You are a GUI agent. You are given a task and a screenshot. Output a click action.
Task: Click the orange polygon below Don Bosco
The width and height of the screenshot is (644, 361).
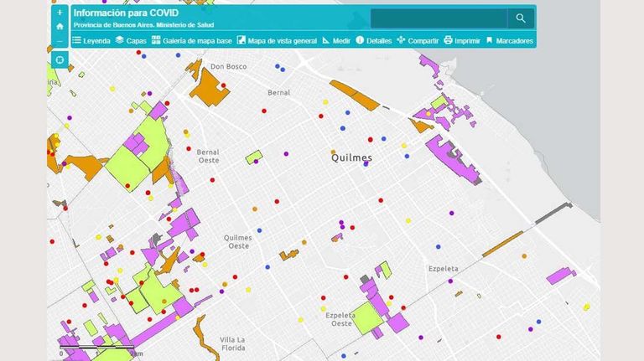(209, 90)
